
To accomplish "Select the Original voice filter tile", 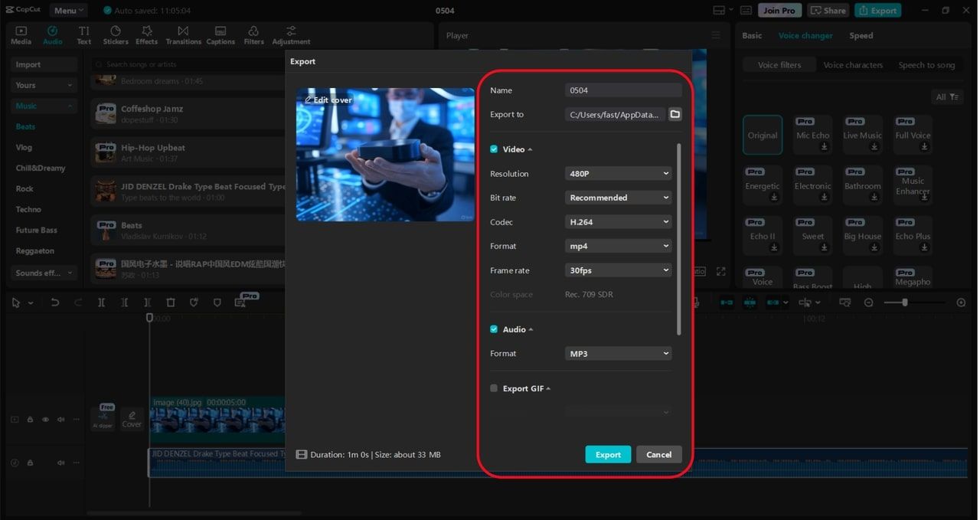I will 763,136.
